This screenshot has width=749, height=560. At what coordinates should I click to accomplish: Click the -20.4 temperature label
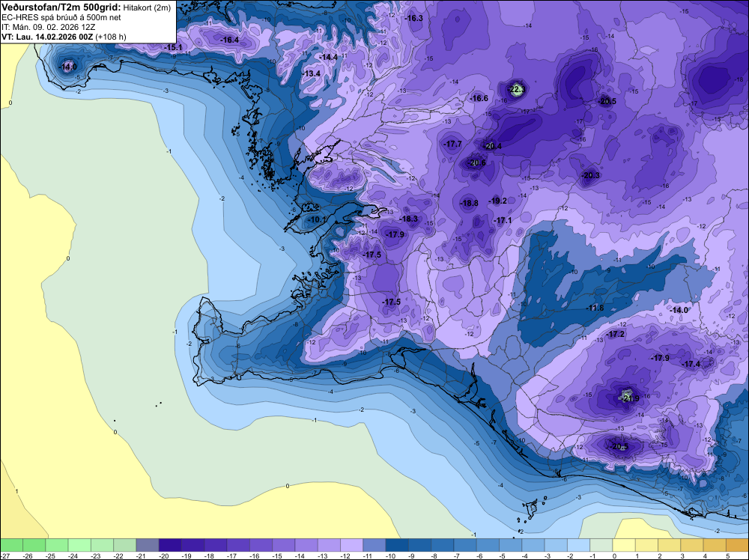point(492,146)
